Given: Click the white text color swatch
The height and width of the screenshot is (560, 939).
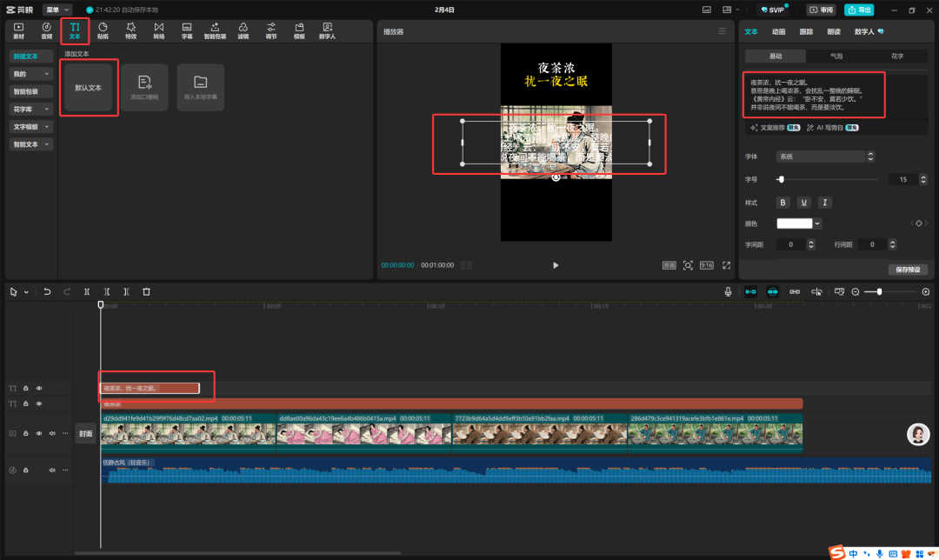Looking at the screenshot, I should click(x=794, y=223).
